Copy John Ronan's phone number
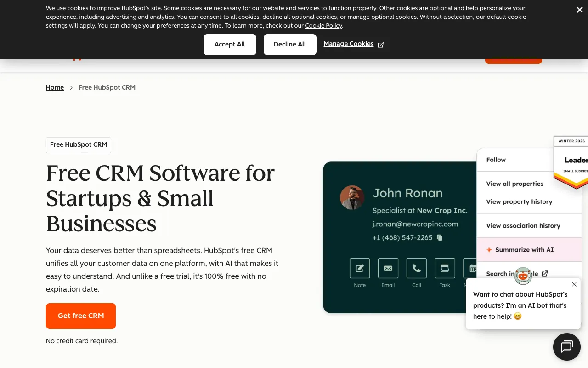The height and width of the screenshot is (368, 588). pyautogui.click(x=439, y=238)
